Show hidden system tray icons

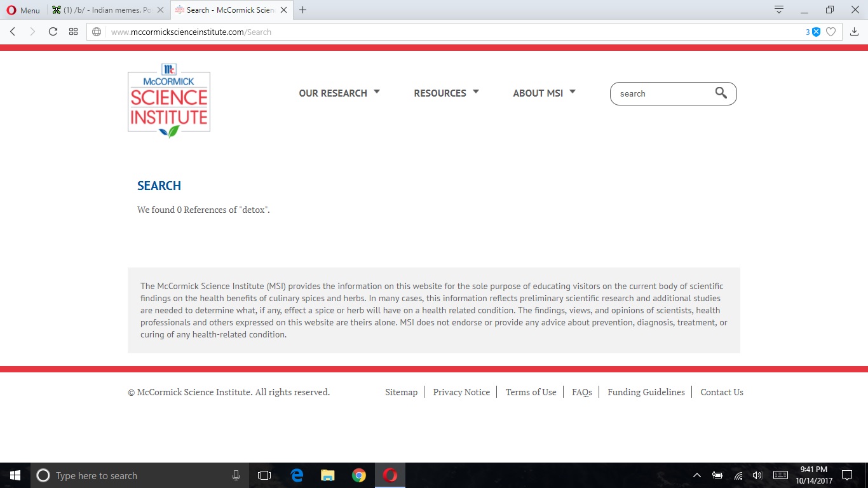697,475
